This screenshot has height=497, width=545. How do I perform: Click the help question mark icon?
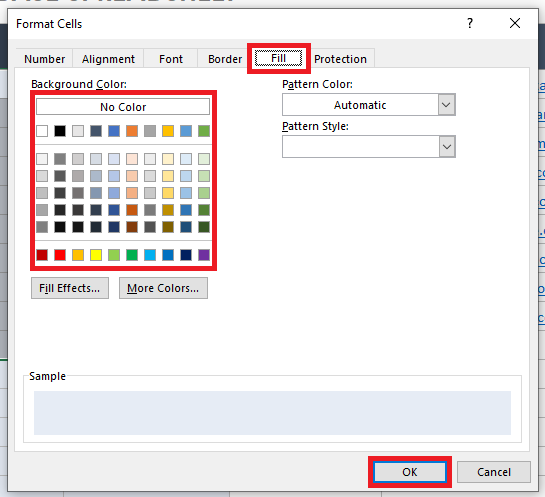click(x=470, y=23)
